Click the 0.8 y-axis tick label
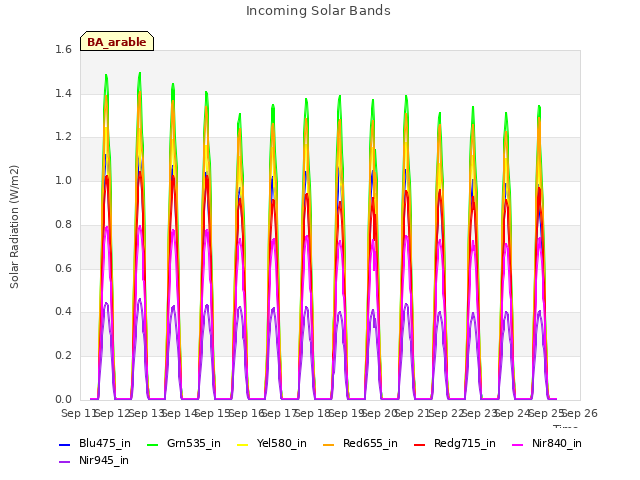This screenshot has width=640, height=480. coord(63,224)
